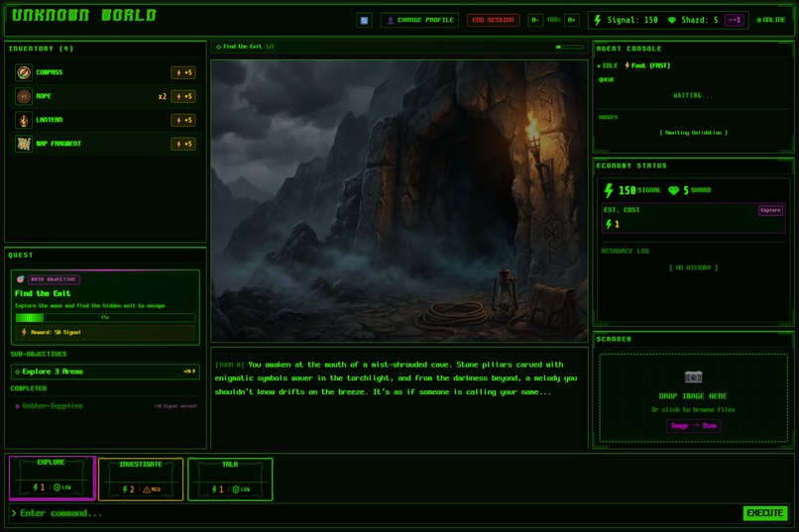Click the mini progress bar above scene image
Screen dimensions: 799x532
click(570, 47)
